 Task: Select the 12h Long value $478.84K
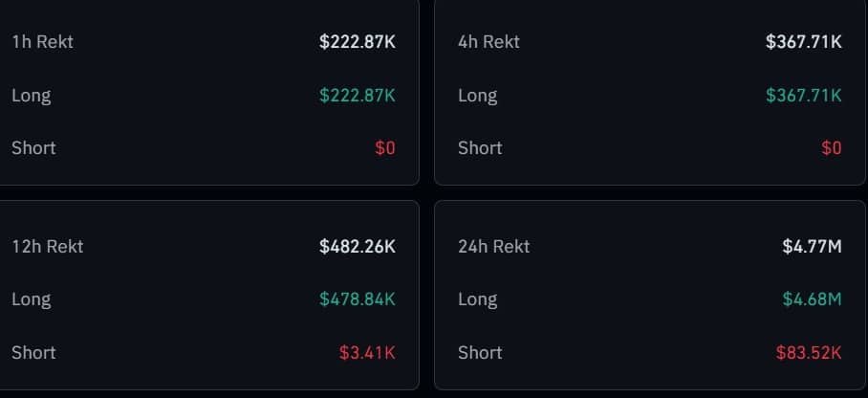[x=358, y=299]
